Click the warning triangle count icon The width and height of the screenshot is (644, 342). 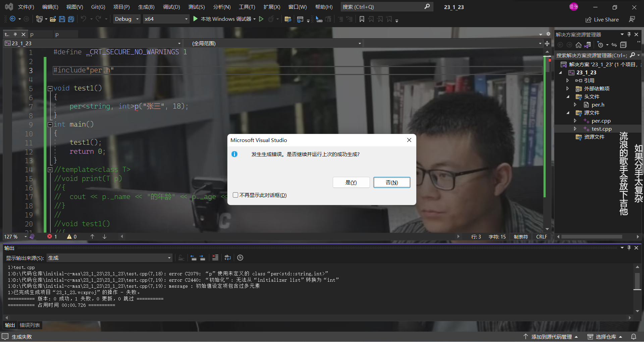coord(69,236)
